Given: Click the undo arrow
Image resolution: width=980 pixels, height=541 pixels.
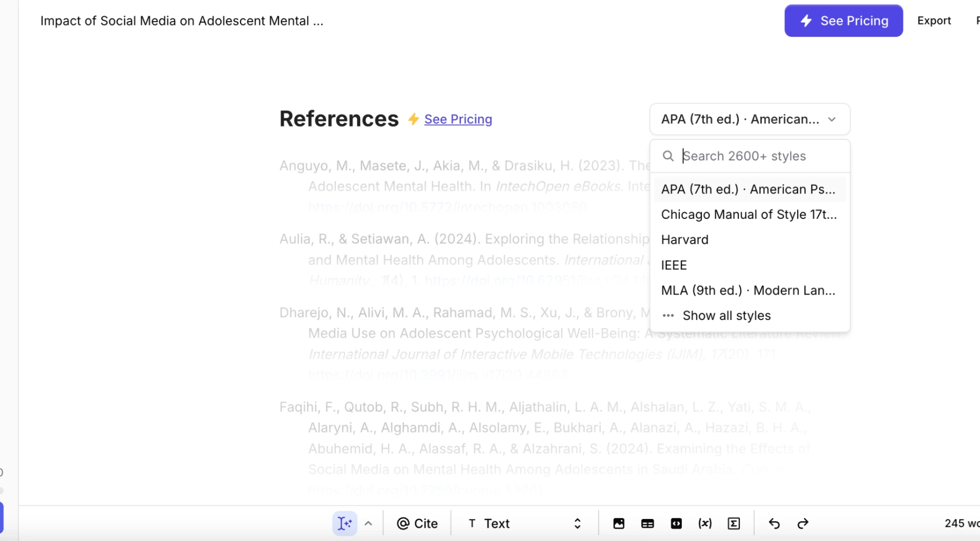Looking at the screenshot, I should click(774, 523).
